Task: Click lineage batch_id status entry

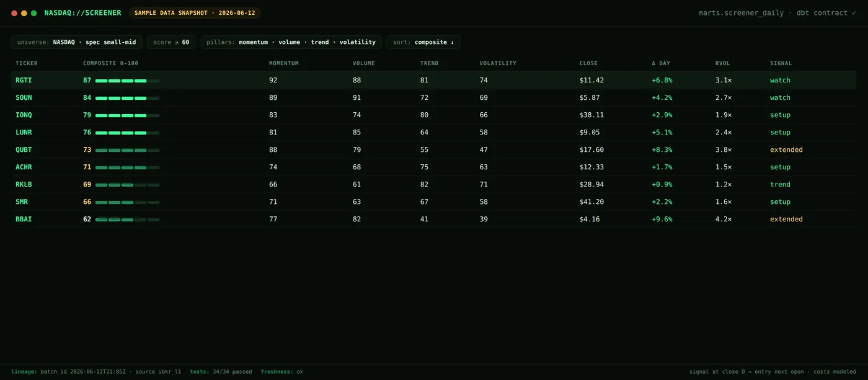Action: 96,372
